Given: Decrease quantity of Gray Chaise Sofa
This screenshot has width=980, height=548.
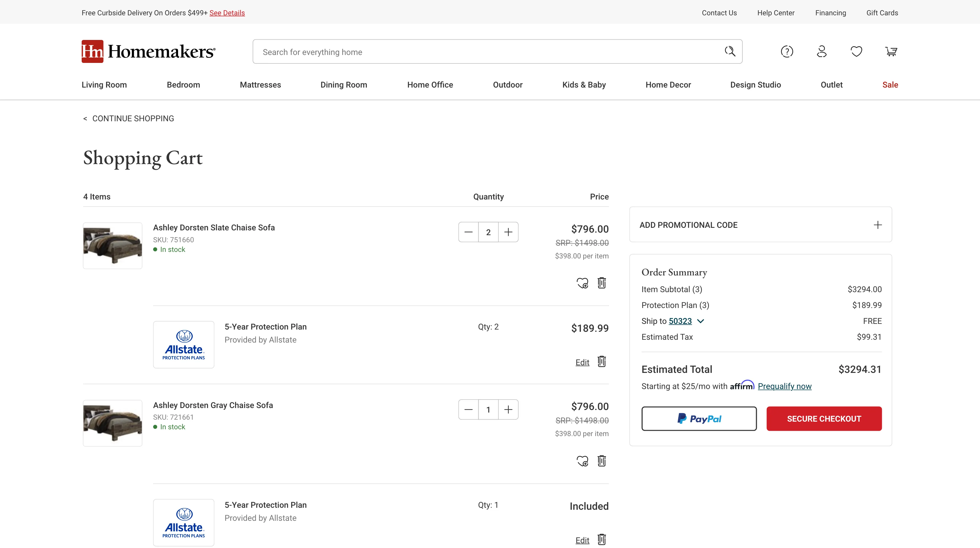Looking at the screenshot, I should [x=468, y=410].
